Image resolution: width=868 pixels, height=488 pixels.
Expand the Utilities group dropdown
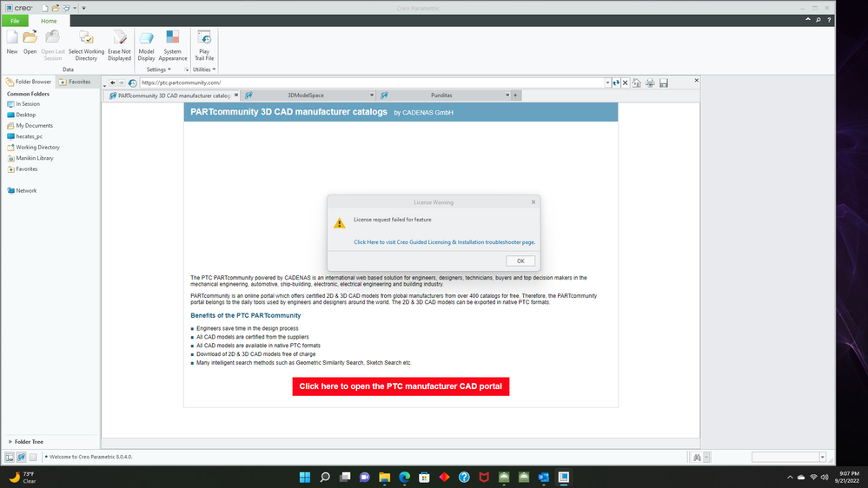204,69
